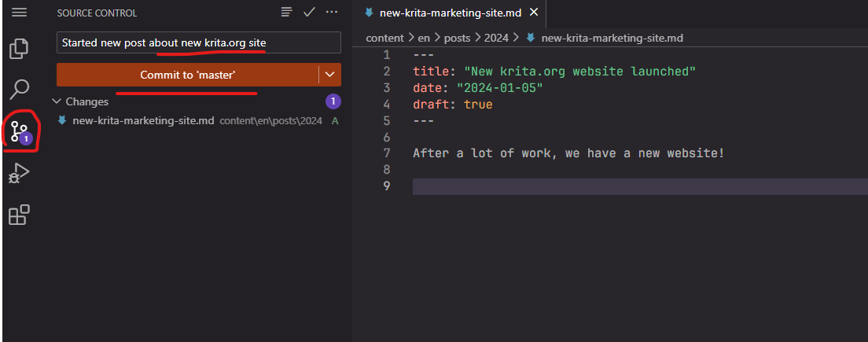
Task: Click the view as tree/list icon
Action: 287,13
